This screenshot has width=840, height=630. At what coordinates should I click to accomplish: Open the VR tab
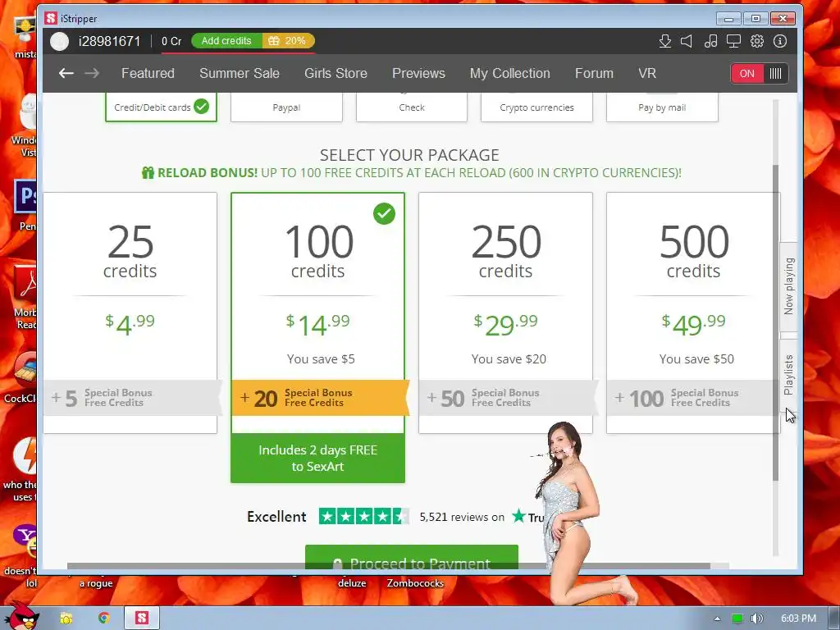[647, 73]
